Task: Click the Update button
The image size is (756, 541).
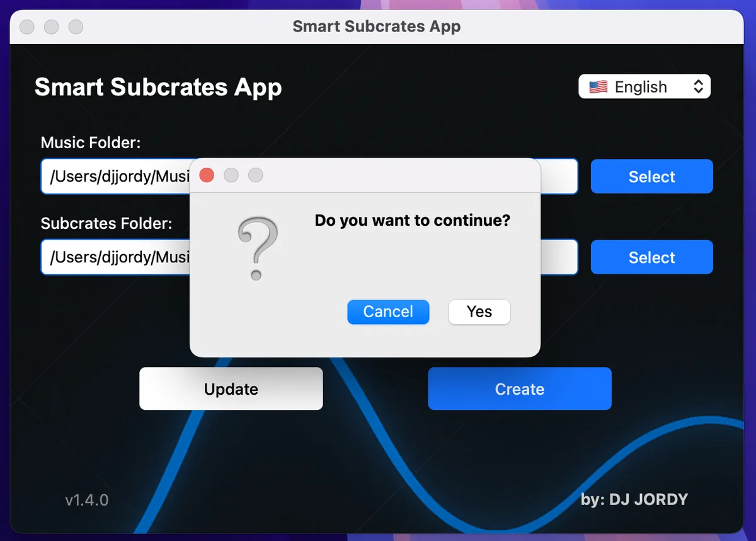Action: [231, 389]
